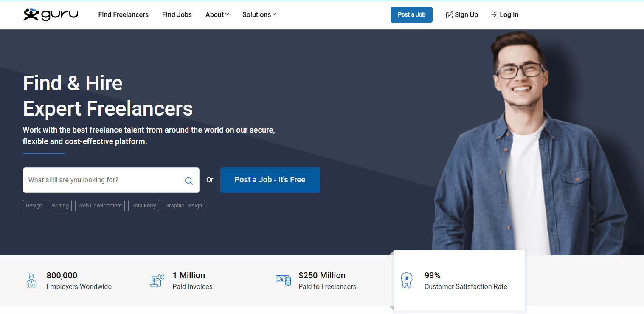This screenshot has width=644, height=314.
Task: Click the Paid Invoices receipt icon
Action: [x=157, y=280]
